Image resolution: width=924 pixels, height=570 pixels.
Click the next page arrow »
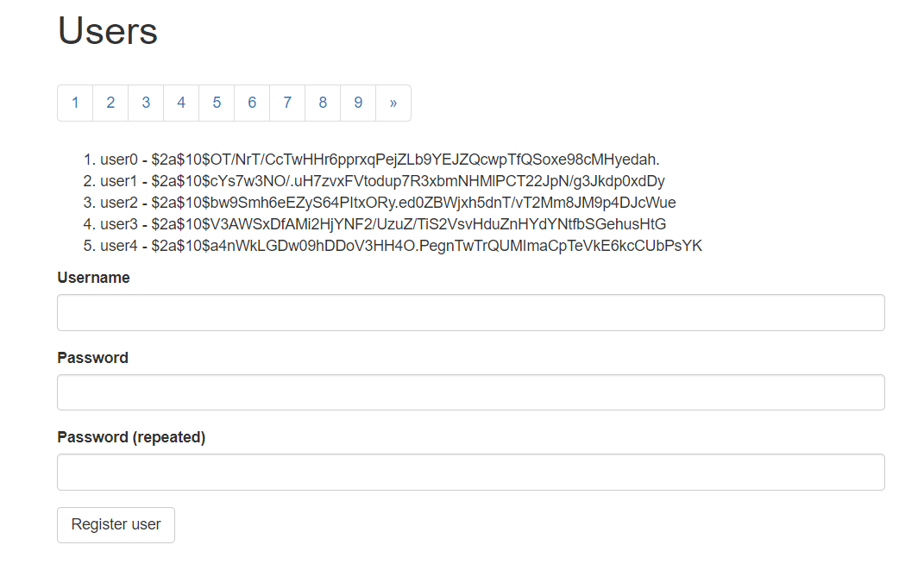point(393,103)
